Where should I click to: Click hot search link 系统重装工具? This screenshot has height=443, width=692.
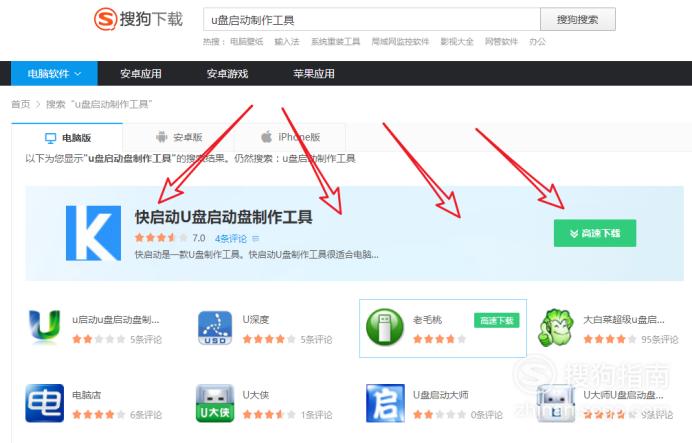(335, 42)
